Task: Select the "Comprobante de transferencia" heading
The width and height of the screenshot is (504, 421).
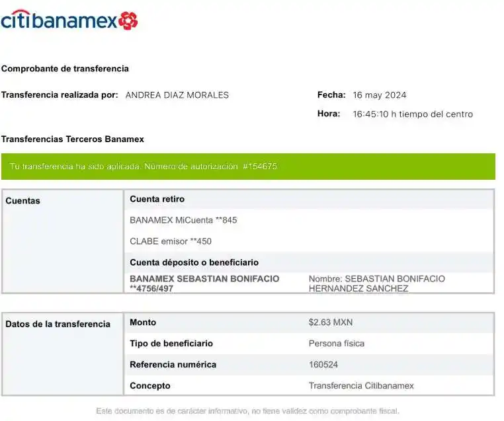Action: pyautogui.click(x=65, y=69)
